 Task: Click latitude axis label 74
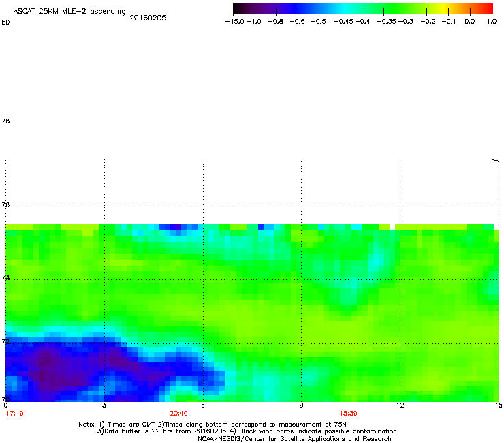pyautogui.click(x=5, y=277)
